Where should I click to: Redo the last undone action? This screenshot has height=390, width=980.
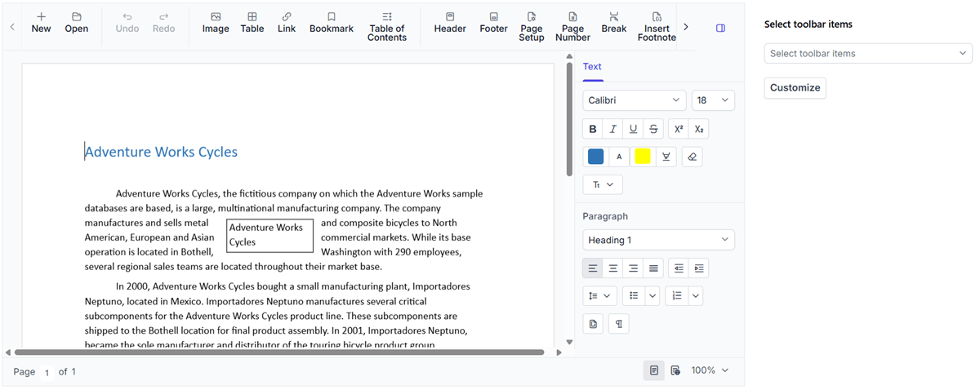[x=163, y=23]
